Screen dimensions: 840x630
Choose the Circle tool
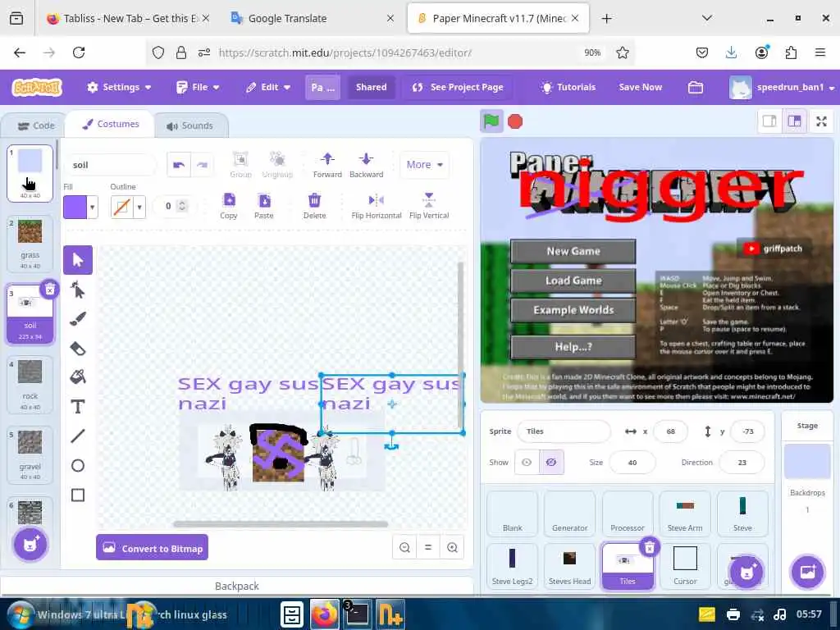pos(78,466)
